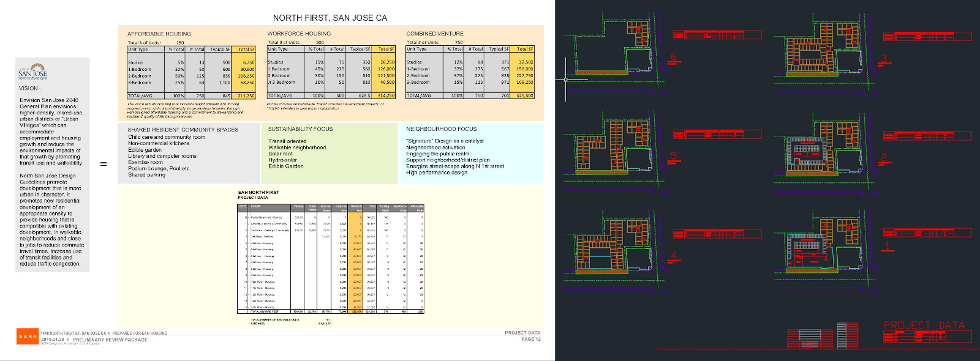Select the red number 1 plan label

click(886, 247)
